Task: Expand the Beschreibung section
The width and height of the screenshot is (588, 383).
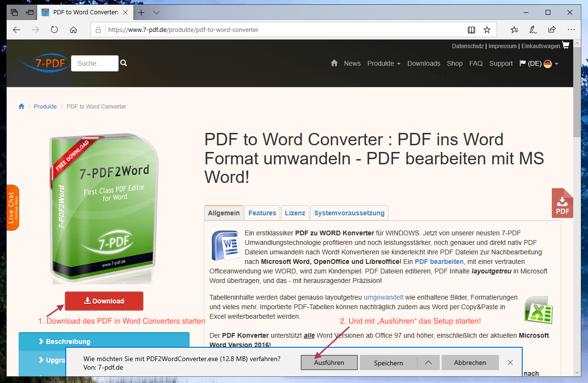Action: tap(104, 342)
